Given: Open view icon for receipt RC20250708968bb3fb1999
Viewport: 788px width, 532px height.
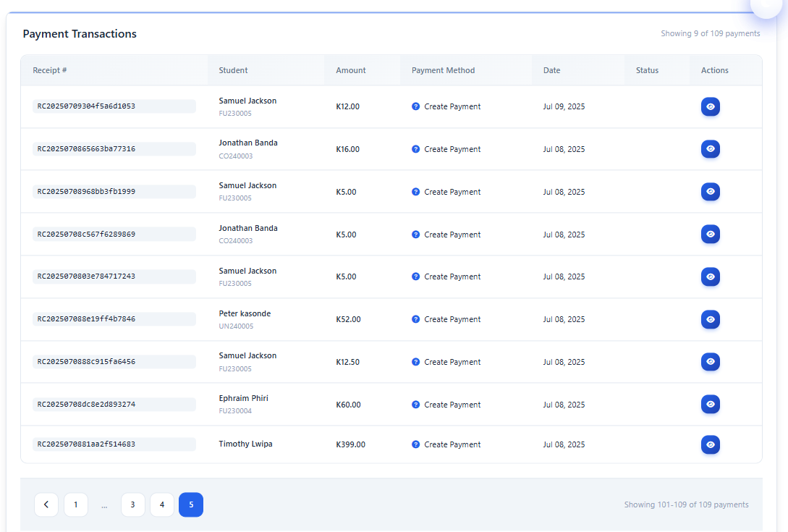Looking at the screenshot, I should click(710, 192).
